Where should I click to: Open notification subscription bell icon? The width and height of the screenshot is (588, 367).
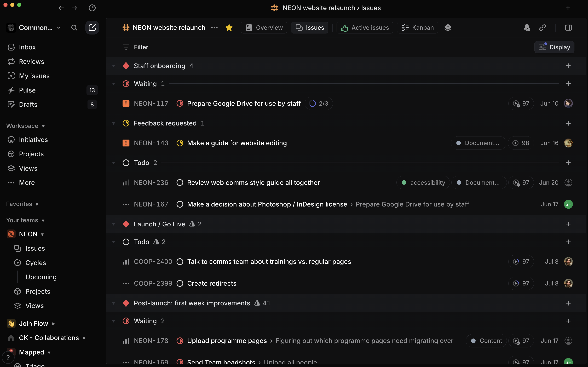coord(526,28)
